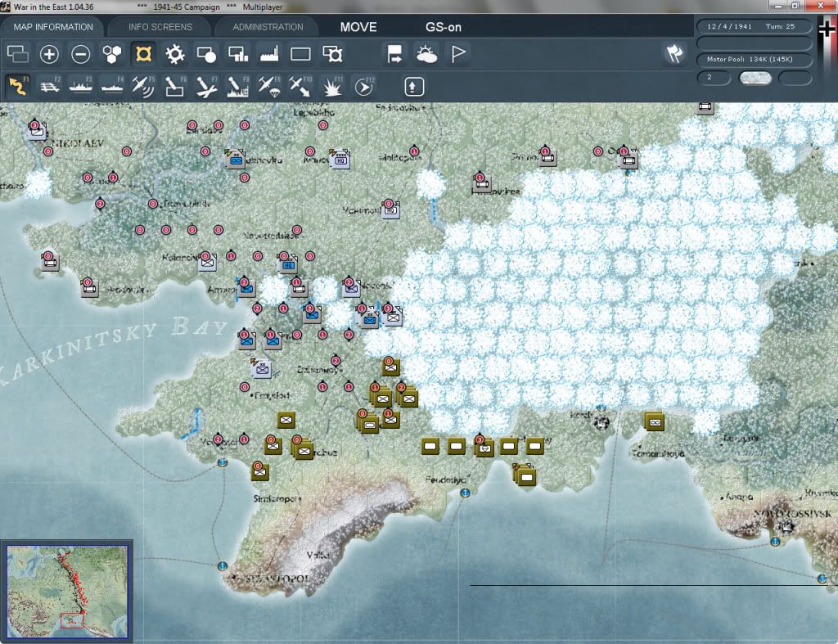
Task: Toggle the GS-on ground support setting
Action: 443,27
